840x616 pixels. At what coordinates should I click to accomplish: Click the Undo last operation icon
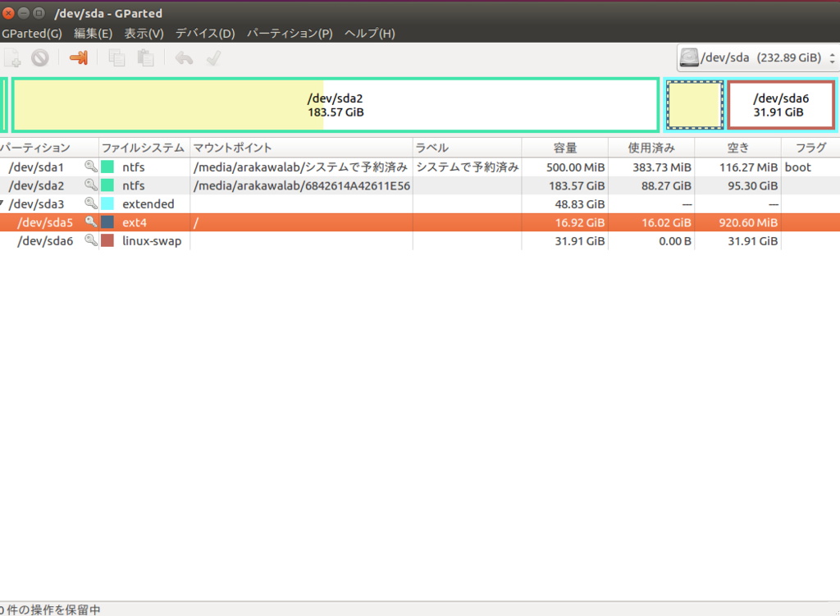[x=184, y=58]
